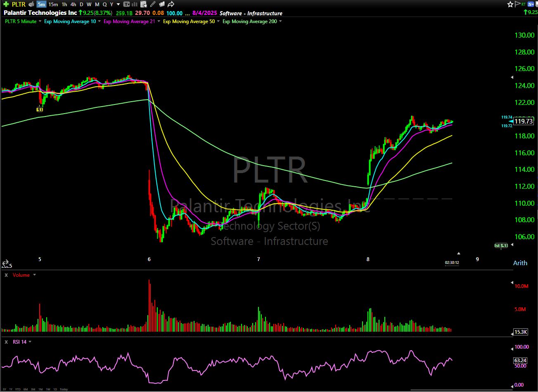Open Exp Moving Average 21 dropdown

(159, 21)
